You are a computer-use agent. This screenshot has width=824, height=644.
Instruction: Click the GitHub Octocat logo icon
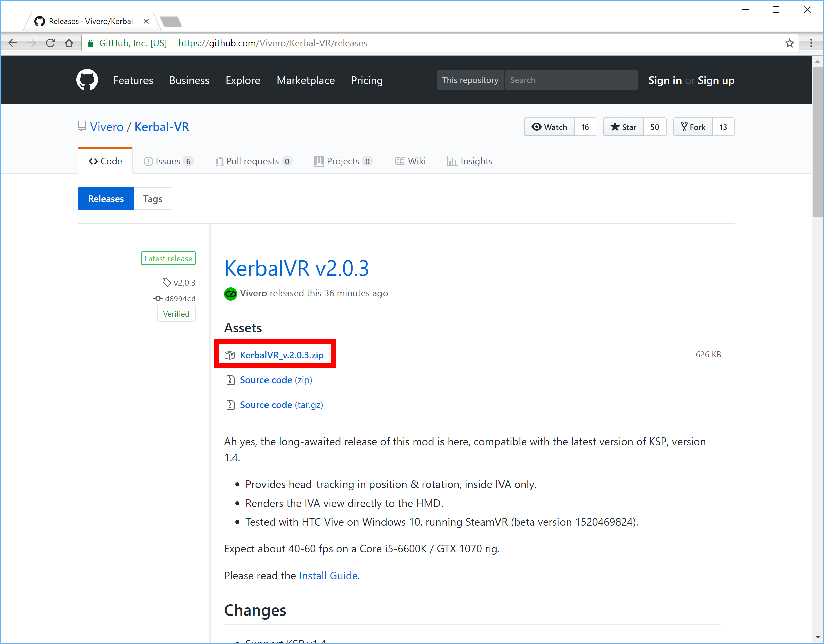(x=87, y=79)
